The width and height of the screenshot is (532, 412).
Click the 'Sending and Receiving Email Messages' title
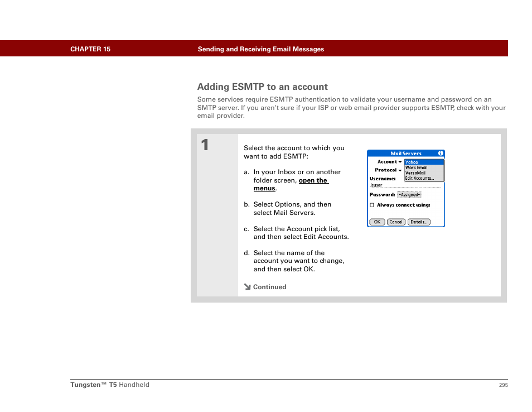pyautogui.click(x=260, y=49)
